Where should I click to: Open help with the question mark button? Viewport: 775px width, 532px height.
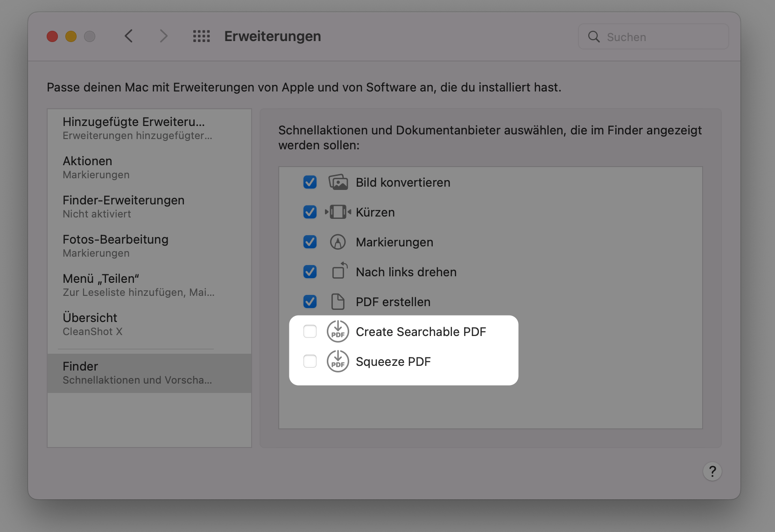click(712, 471)
